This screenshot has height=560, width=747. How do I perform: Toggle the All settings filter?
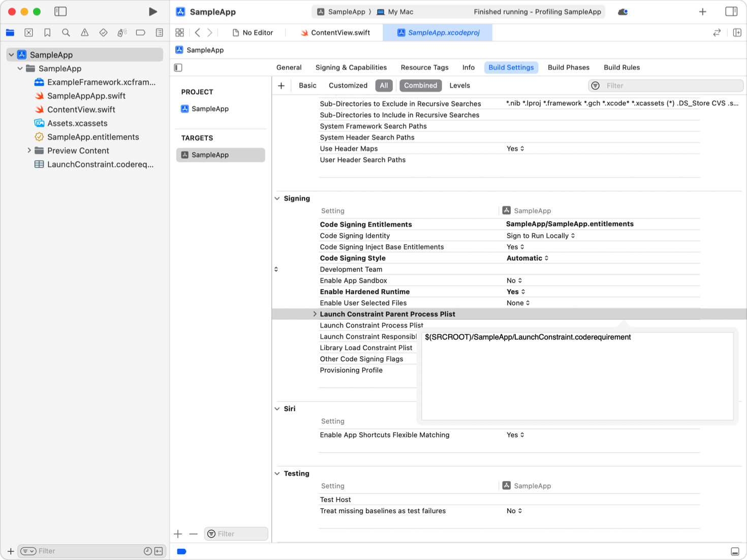384,85
